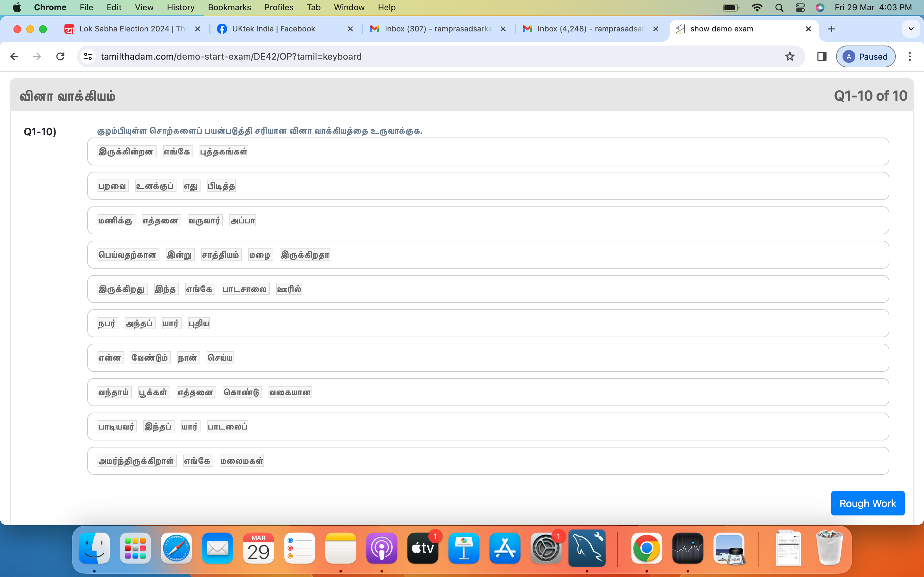Expand the tab search dropdown arrow
The width and height of the screenshot is (924, 577).
pyautogui.click(x=911, y=29)
